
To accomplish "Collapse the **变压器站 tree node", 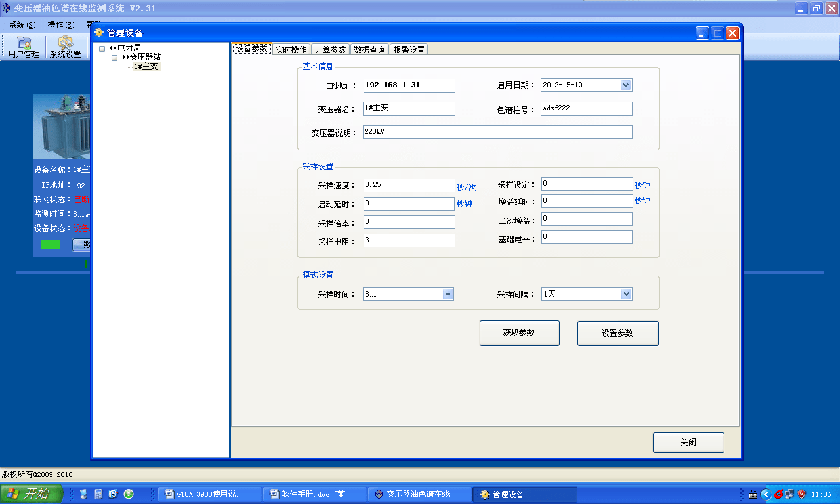I will 114,58.
